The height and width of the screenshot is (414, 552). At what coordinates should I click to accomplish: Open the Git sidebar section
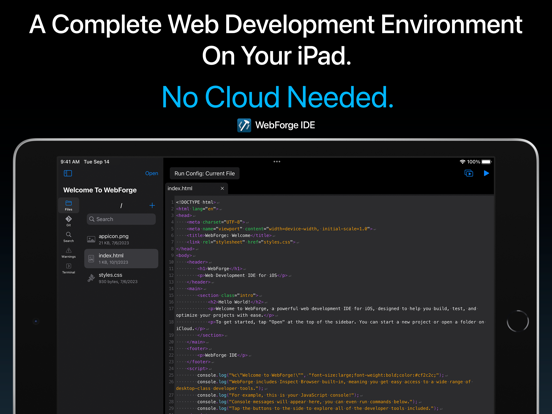pos(69,221)
